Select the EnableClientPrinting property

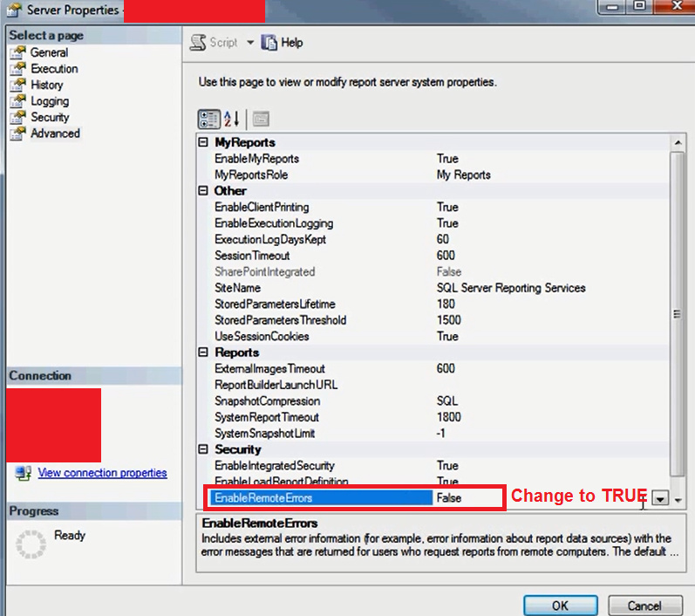pyautogui.click(x=262, y=207)
